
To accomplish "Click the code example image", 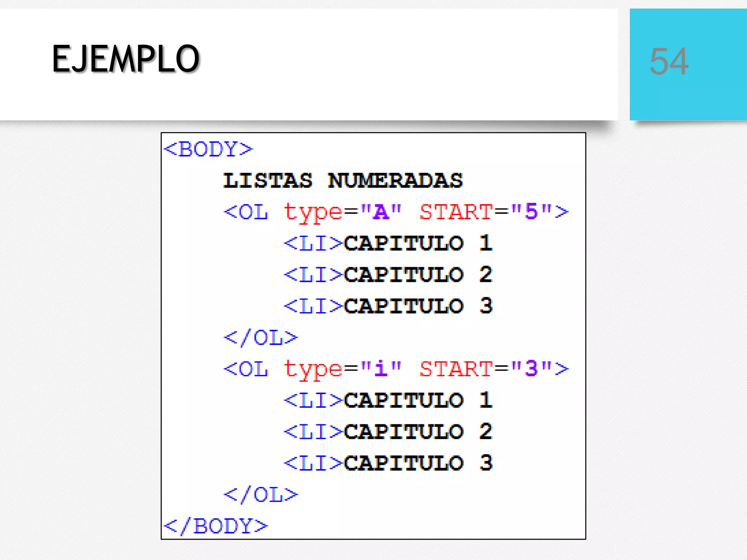I will [373, 336].
